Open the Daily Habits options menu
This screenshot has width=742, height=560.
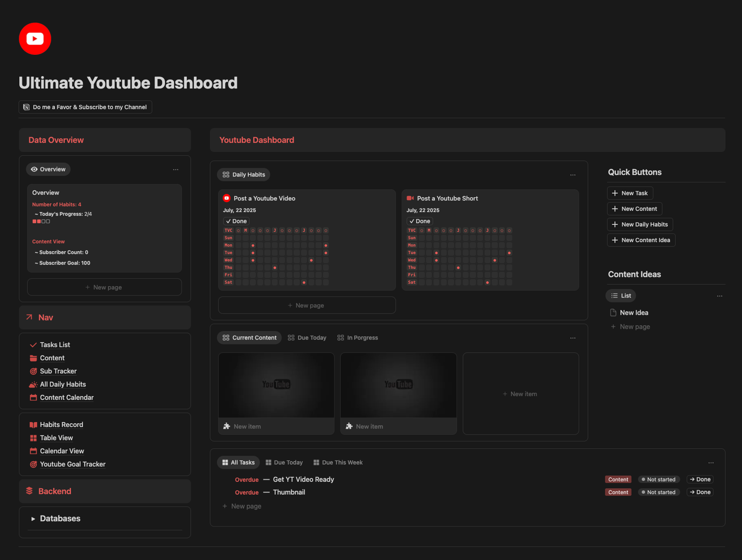[x=573, y=175]
